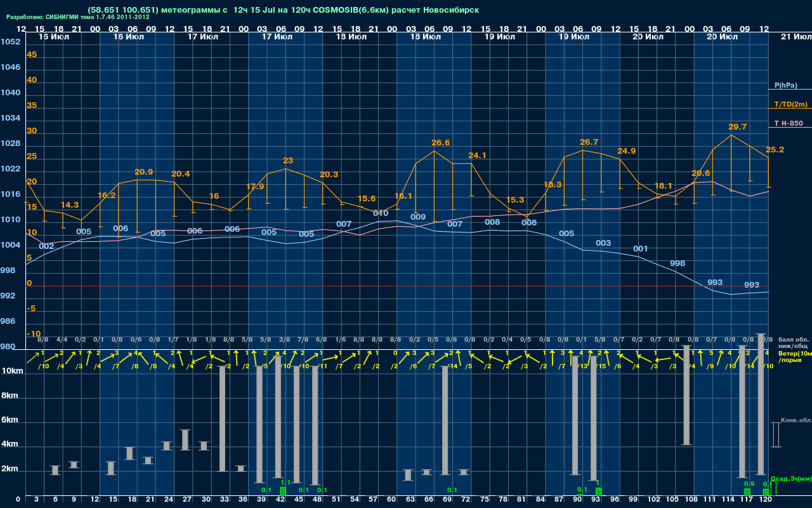This screenshot has height=508, width=812.
Task: Click the 1016 pressure axis label
Action: (10, 194)
